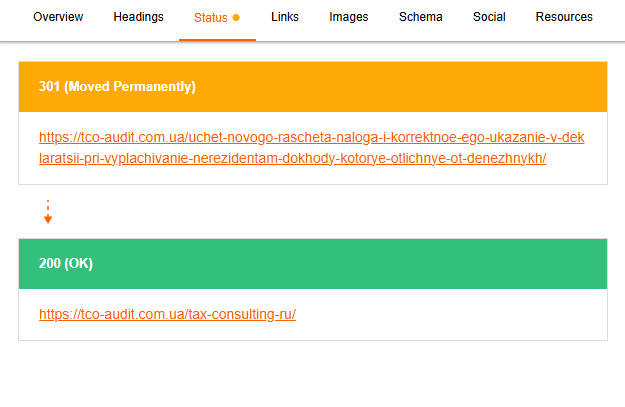Click empty space right of tax-consulting-ru link
625x407 pixels.
pyautogui.click(x=450, y=314)
